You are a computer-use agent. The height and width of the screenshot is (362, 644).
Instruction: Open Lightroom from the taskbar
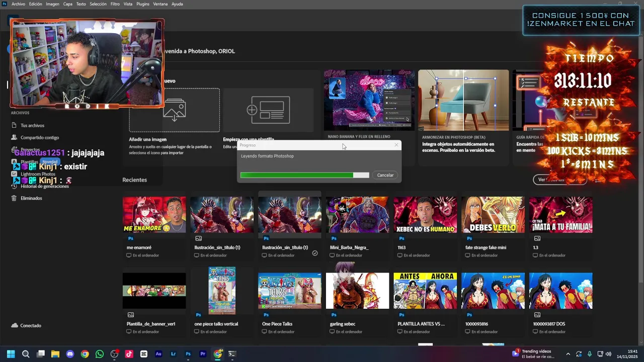pos(173,354)
